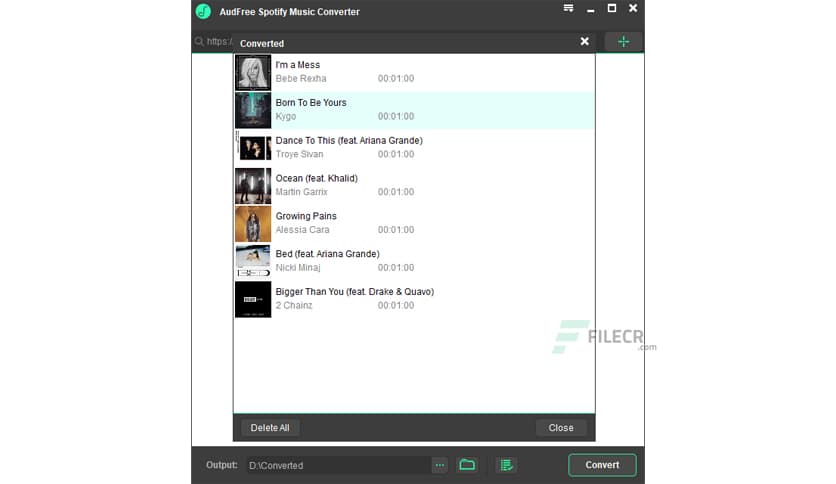Select the Born To Be Yours album thumbnail
This screenshot has height=484, width=836.
coord(253,110)
